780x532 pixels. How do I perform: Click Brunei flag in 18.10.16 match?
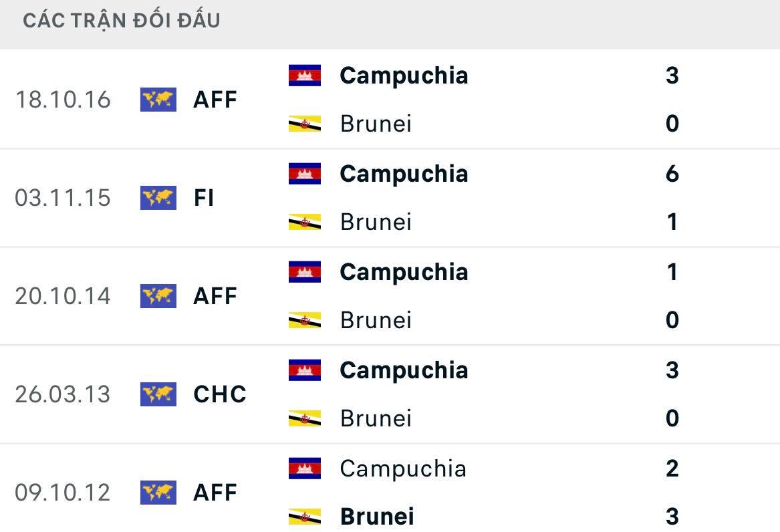coord(305,124)
